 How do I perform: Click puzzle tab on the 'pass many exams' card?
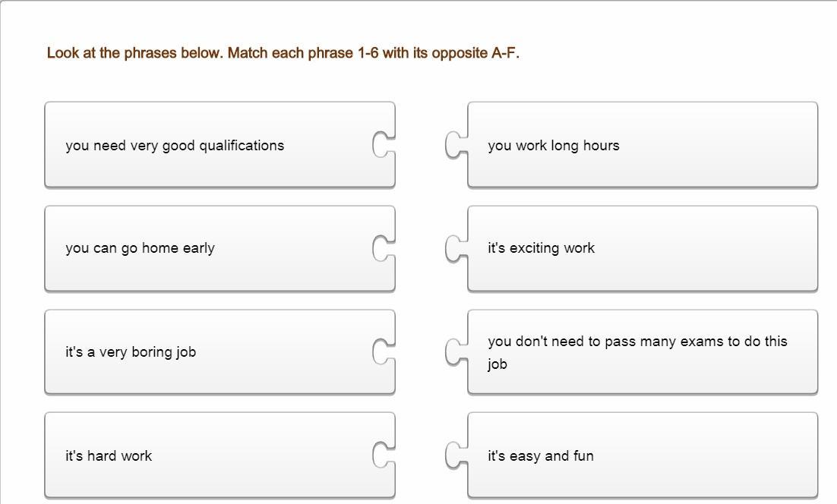click(x=456, y=351)
